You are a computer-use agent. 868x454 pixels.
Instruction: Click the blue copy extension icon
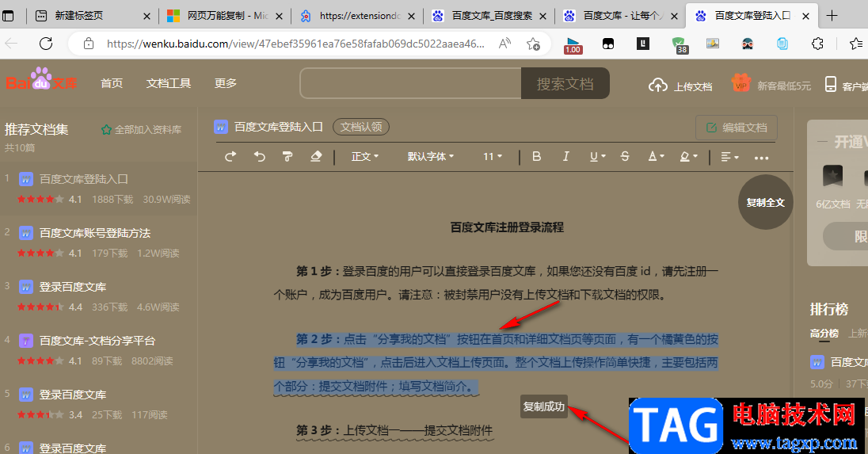782,44
